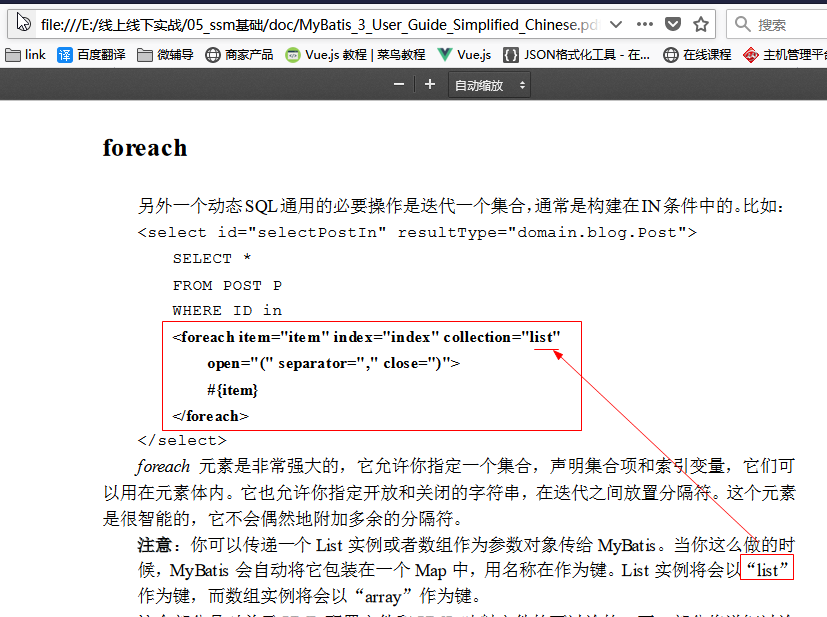Screen dimensions: 827x617
Task: Click the address bar file URL
Action: point(319,25)
